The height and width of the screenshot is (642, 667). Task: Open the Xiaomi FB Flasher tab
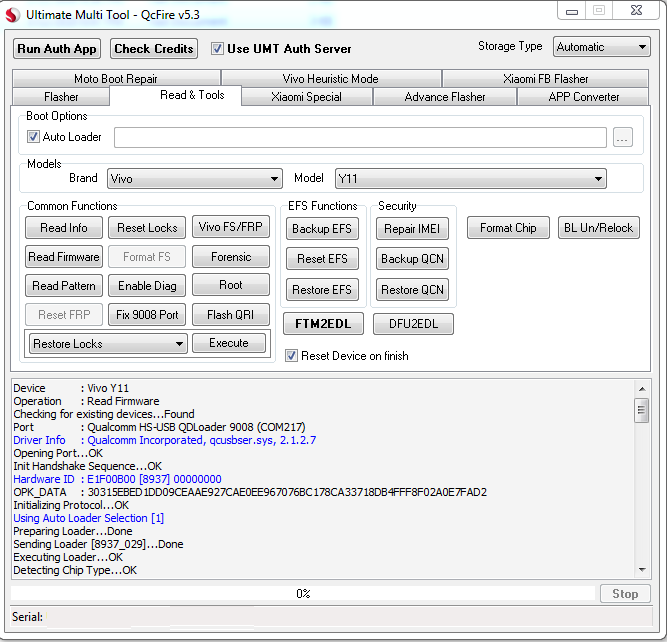tap(545, 79)
